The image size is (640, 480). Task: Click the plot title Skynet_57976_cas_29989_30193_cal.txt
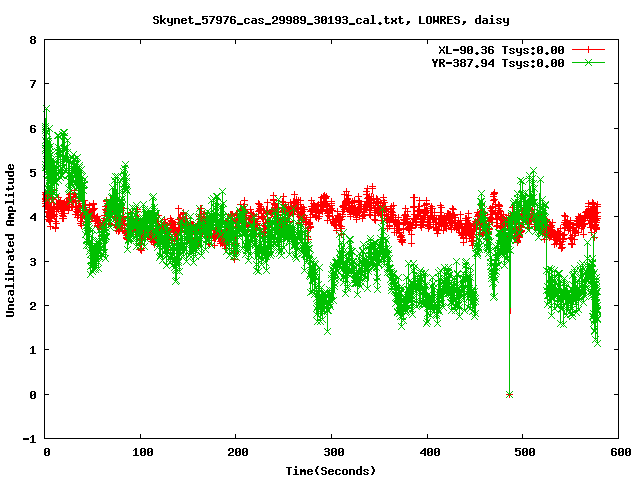[281, 20]
